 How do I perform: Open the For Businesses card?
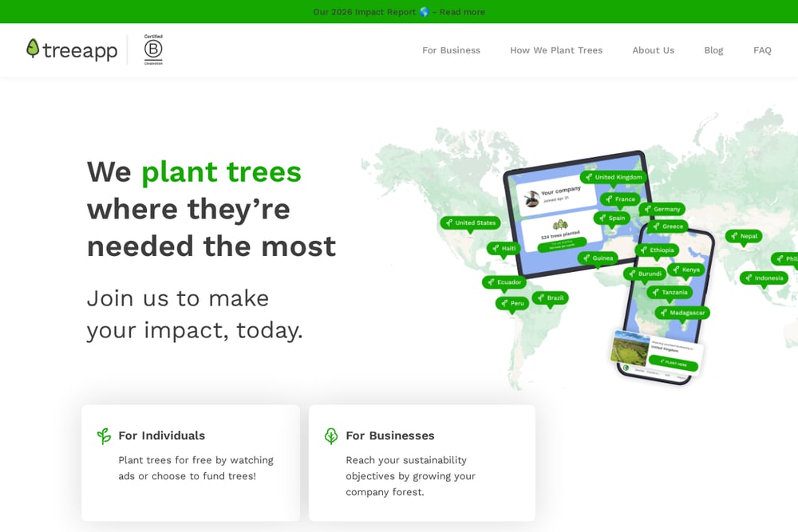coord(422,463)
